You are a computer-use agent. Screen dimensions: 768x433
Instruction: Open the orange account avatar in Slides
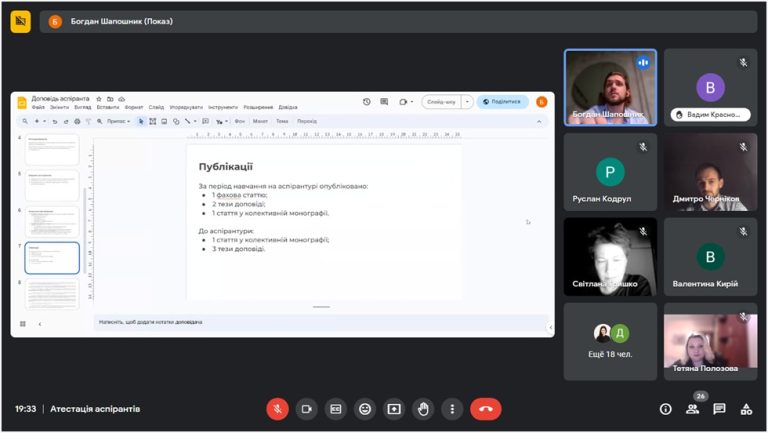tap(541, 102)
